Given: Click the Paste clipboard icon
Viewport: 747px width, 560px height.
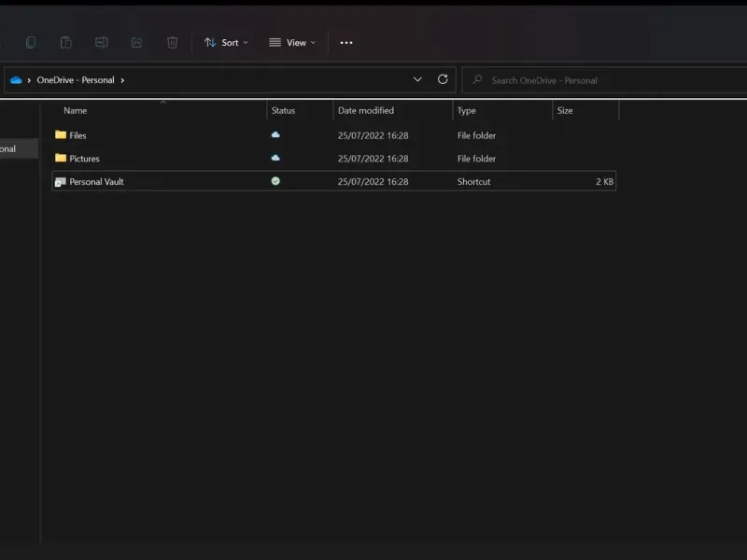Looking at the screenshot, I should pos(66,42).
